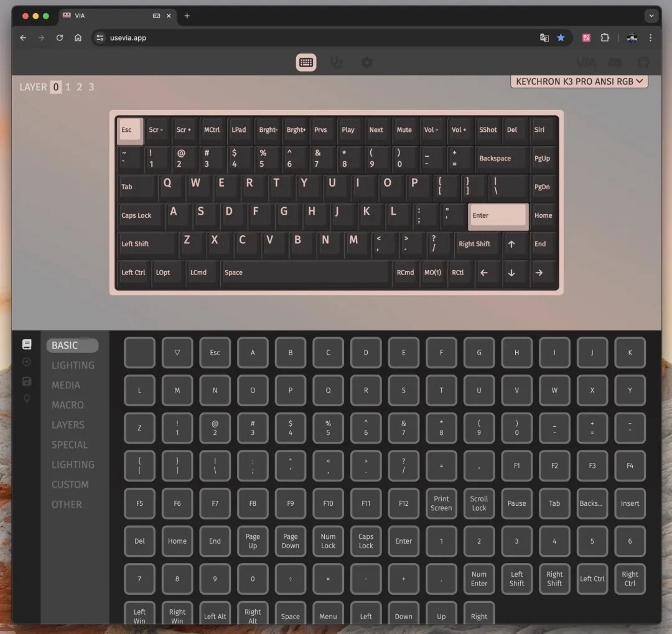This screenshot has width=672, height=634.
Task: Open the translate page icon in address bar
Action: [x=544, y=38]
